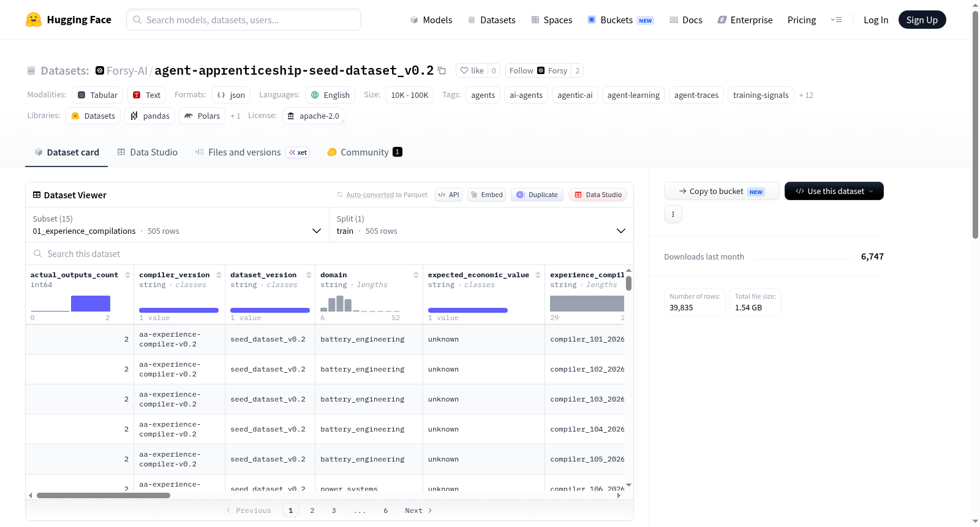
Task: Click the 10K - 100K size tag
Action: pos(410,95)
